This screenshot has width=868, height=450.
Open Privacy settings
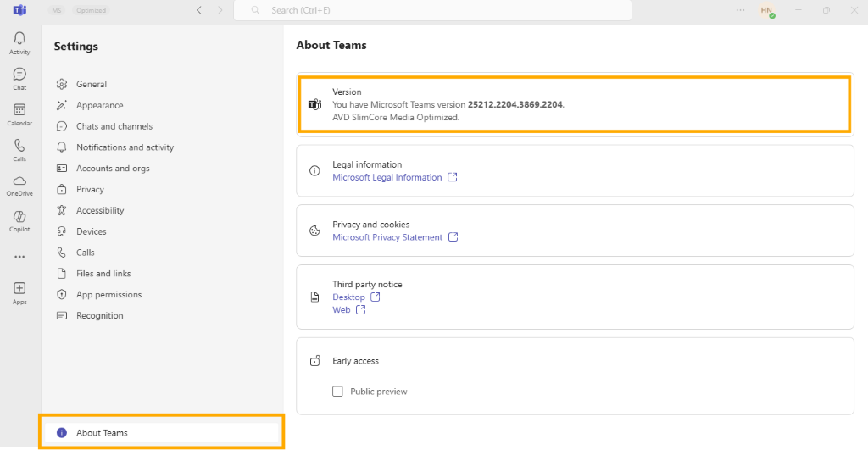tap(162, 189)
